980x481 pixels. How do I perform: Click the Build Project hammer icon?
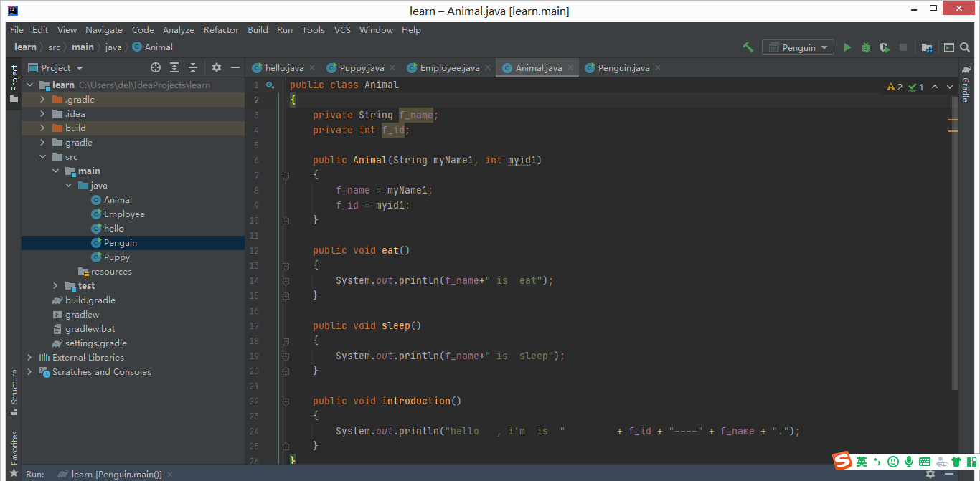pos(748,47)
